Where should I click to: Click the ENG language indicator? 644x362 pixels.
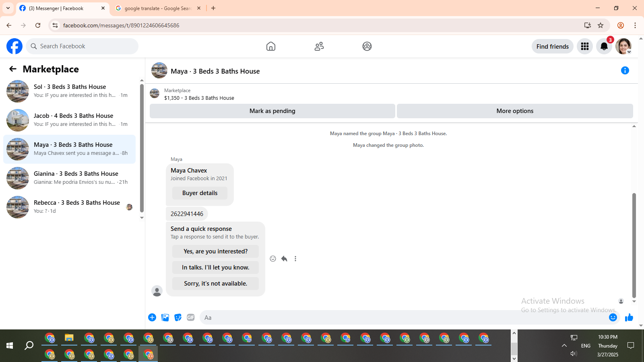[586, 346]
